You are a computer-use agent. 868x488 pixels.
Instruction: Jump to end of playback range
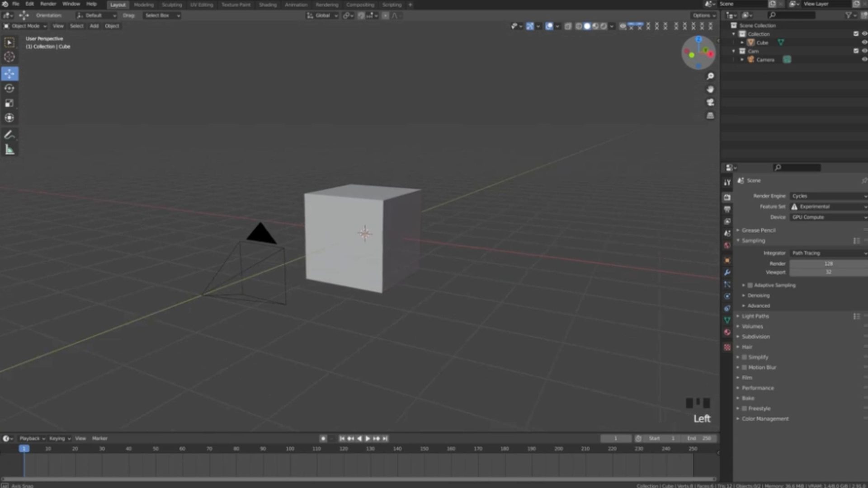pyautogui.click(x=385, y=438)
